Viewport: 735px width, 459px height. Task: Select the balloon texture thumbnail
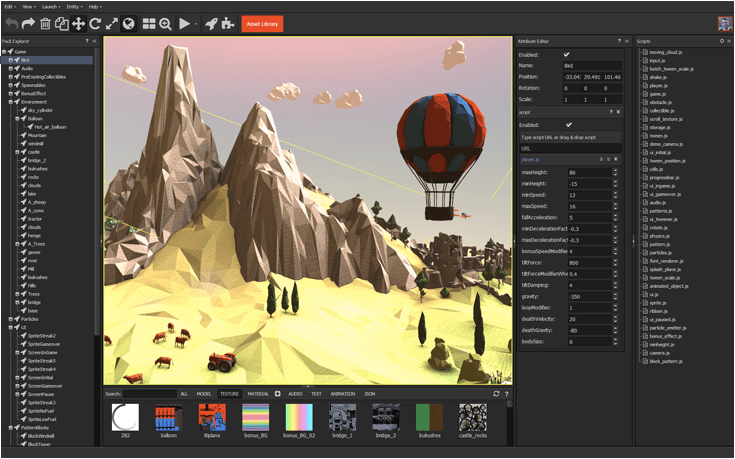point(169,417)
